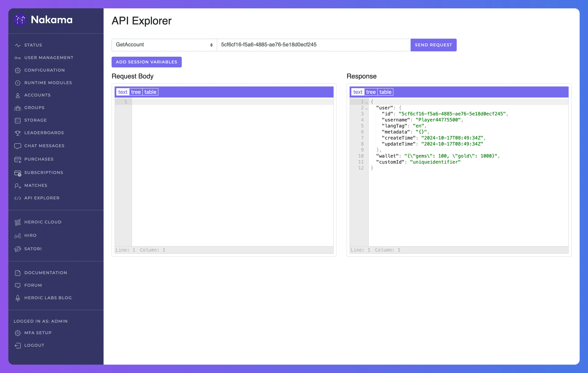Open Heroic Cloud section

pos(43,222)
